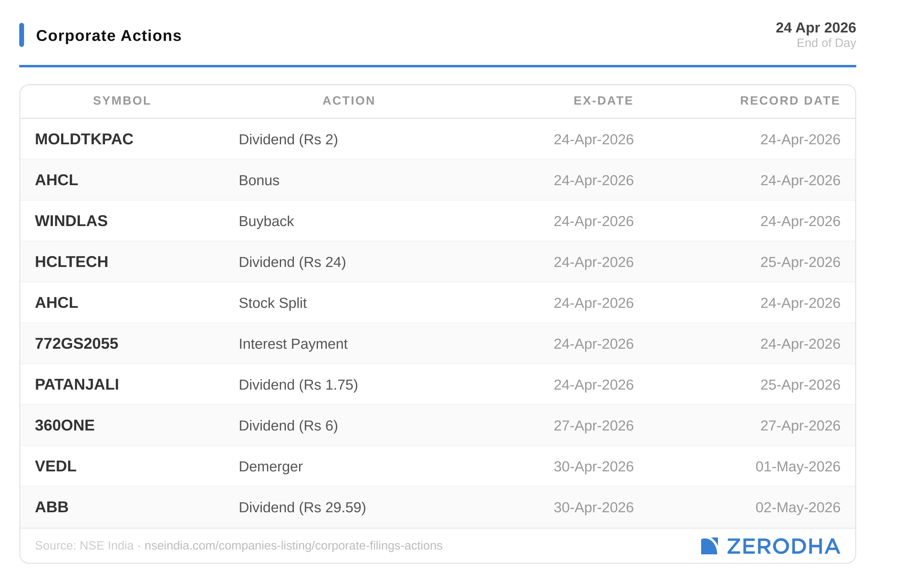
Task: Click the RECORD DATE column header
Action: (790, 101)
